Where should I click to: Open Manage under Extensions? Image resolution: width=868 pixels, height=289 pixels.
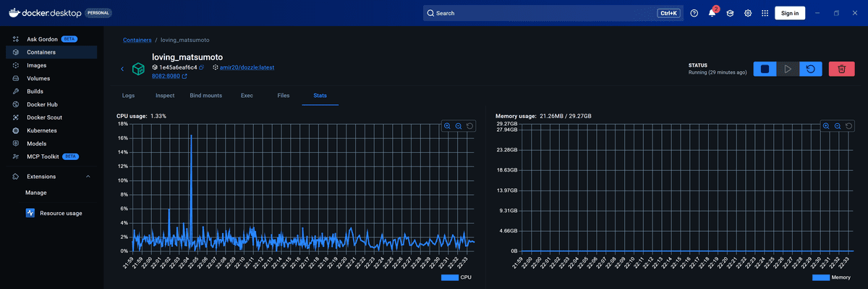point(36,193)
